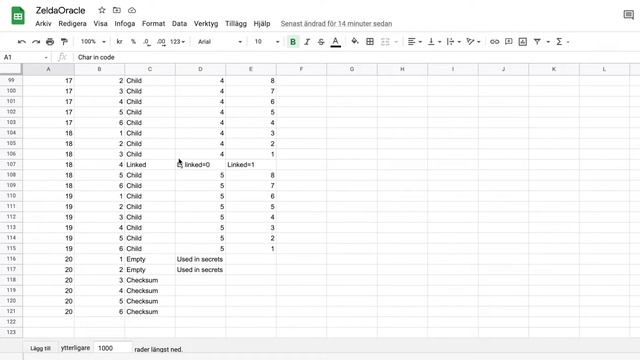Screen dimensions: 640x360
Task: Open the Redigera menu
Action: 72,24
